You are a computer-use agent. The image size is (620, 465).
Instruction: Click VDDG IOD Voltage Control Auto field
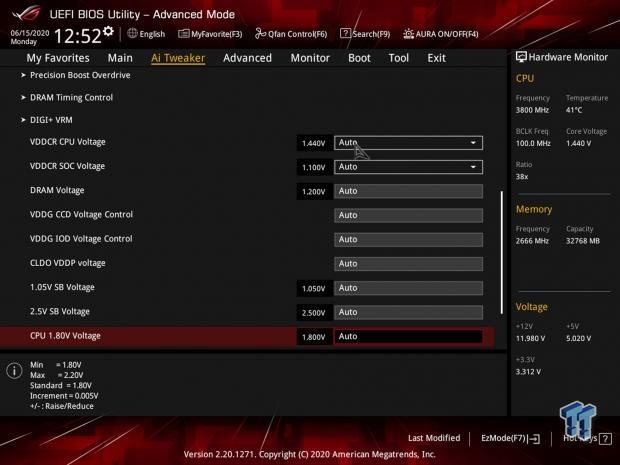coord(408,240)
